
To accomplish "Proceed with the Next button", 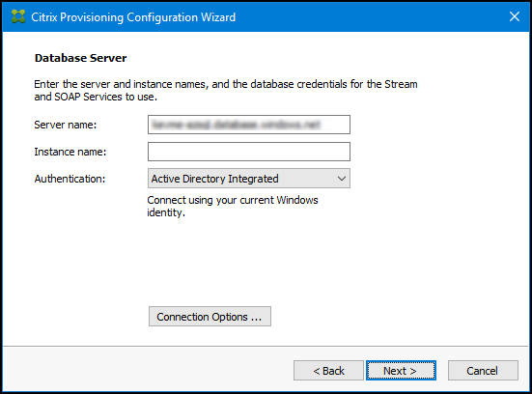I will [x=401, y=370].
